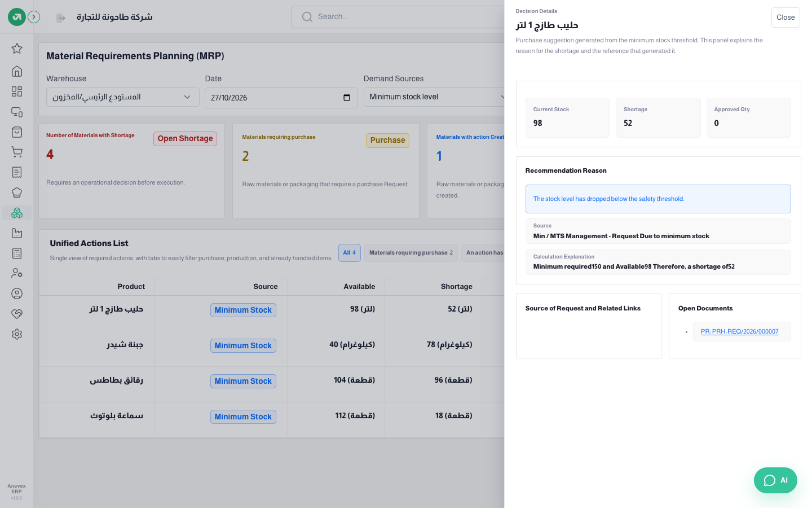Open the calculator icon in sidebar
The height and width of the screenshot is (508, 812).
coord(17,253)
